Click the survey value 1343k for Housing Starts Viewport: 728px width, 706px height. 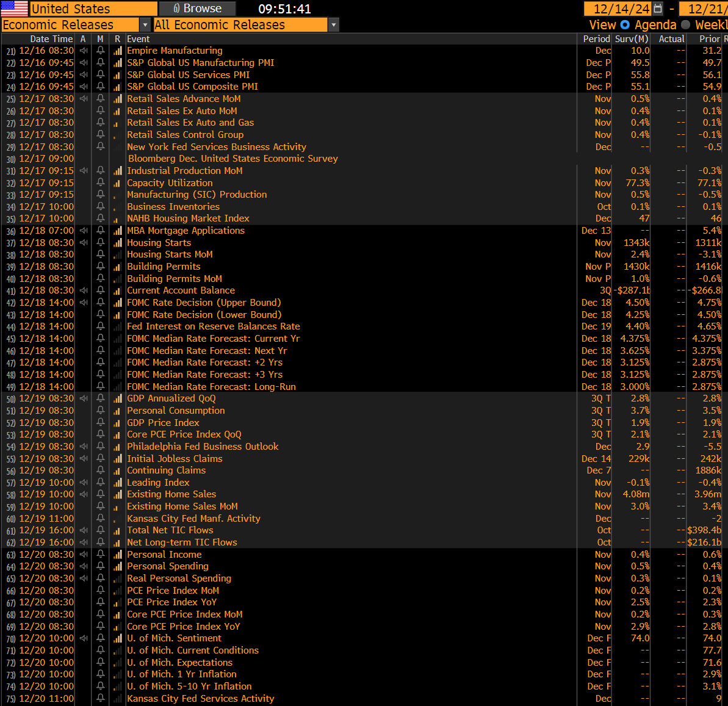pos(636,243)
